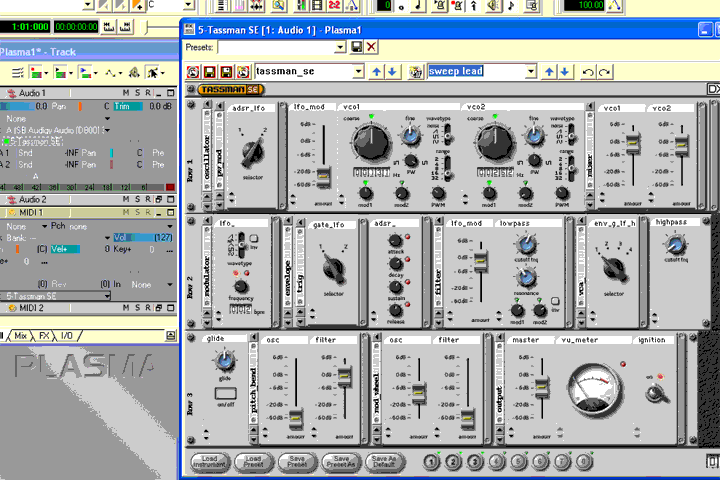Select numbered preset slot 5 button
The height and width of the screenshot is (480, 720).
[x=518, y=462]
